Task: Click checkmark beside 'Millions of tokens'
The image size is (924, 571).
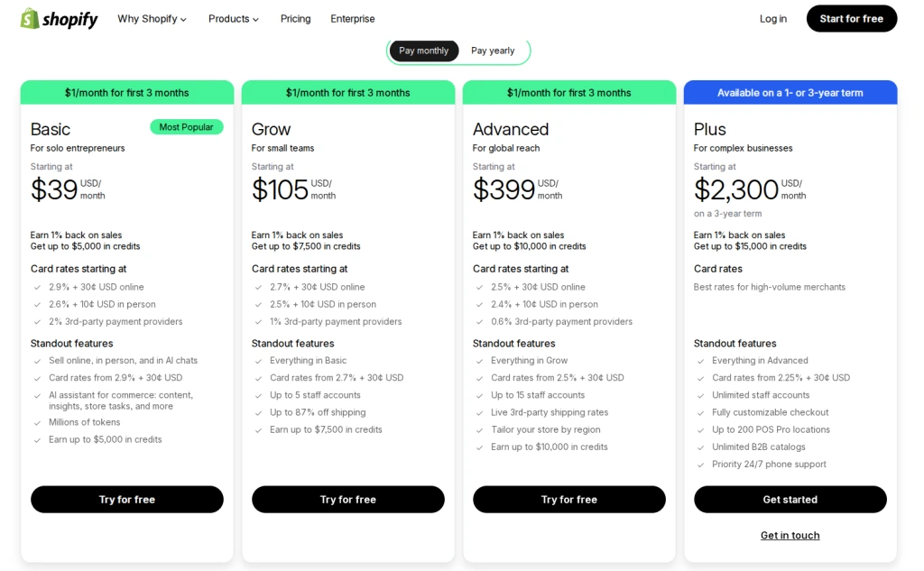Action: tap(37, 423)
